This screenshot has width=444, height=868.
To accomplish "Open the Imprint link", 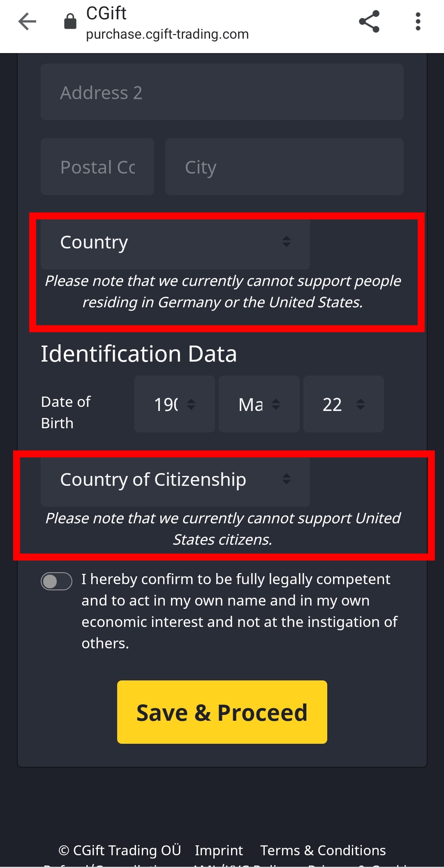I will pos(219,850).
